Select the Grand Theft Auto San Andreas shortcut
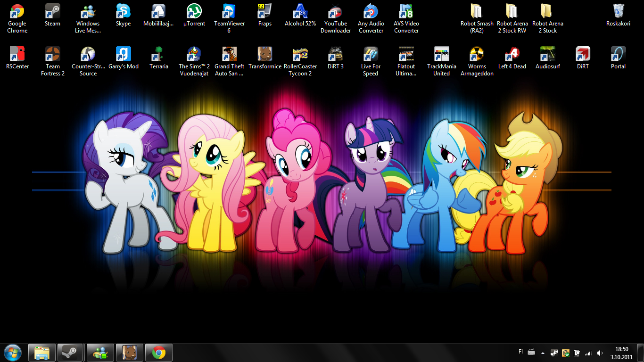This screenshot has height=362, width=644. [230, 62]
